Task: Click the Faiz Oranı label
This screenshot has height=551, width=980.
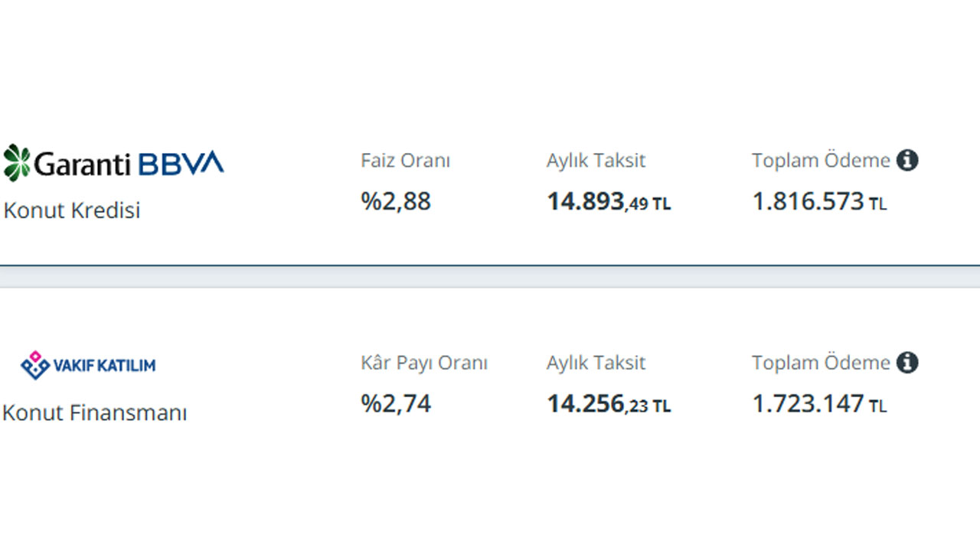Action: (x=406, y=161)
